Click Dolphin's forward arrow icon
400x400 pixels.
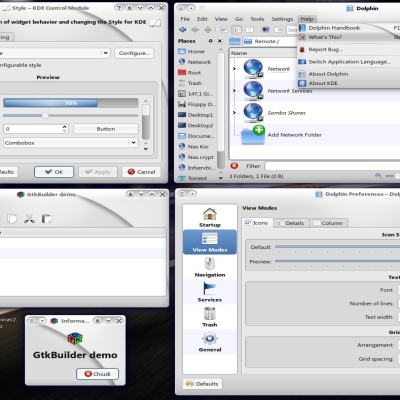pos(195,30)
